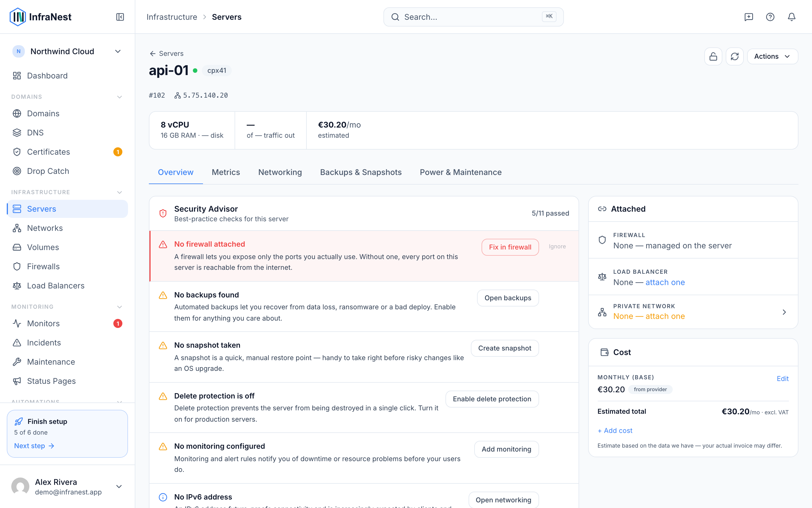Expand the Private Network row chevron
The width and height of the screenshot is (812, 508).
click(784, 312)
